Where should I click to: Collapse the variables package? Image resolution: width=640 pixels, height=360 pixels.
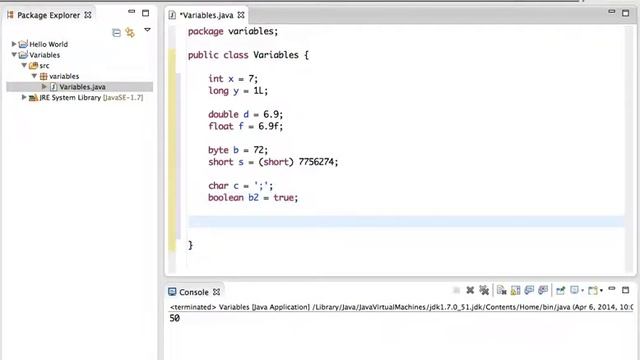point(34,76)
